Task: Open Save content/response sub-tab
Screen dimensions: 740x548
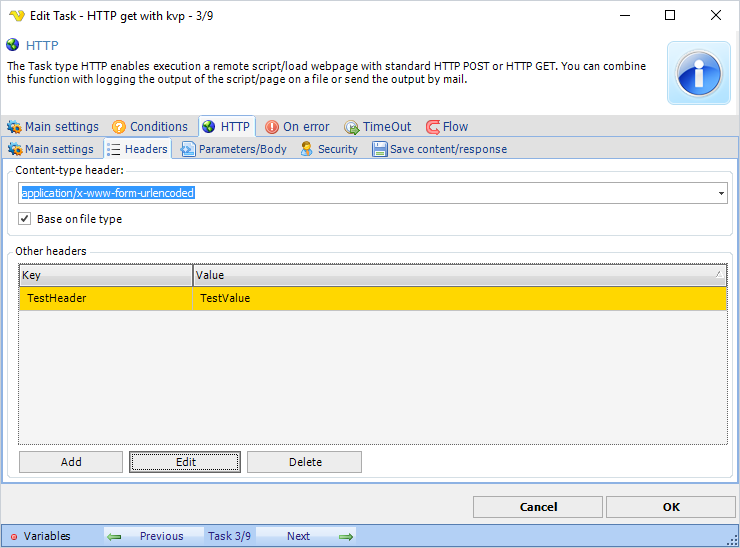Action: 440,149
